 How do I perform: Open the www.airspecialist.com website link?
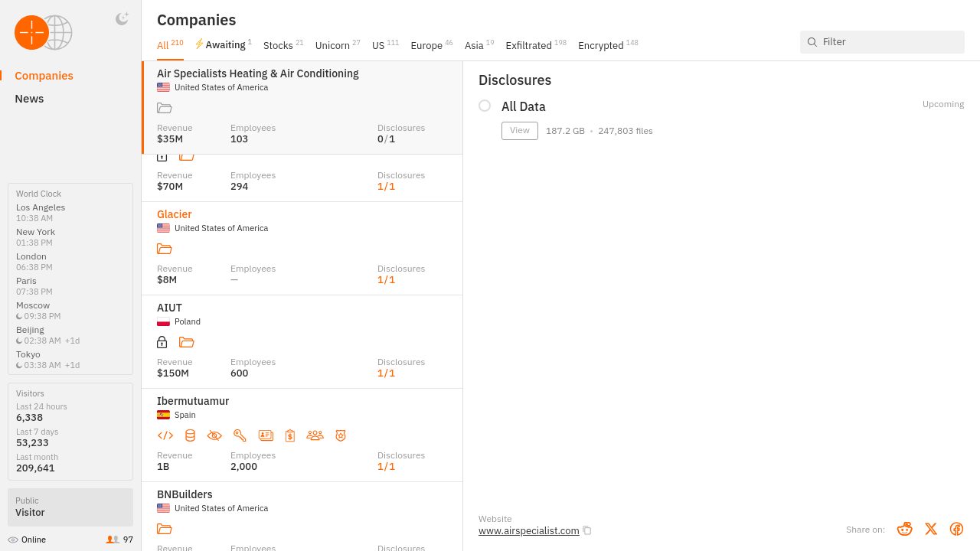(x=528, y=530)
